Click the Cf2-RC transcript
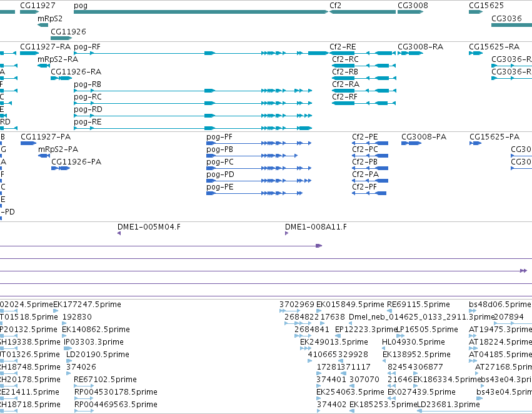Screen dimensions: 532x414 pyautogui.click(x=364, y=66)
